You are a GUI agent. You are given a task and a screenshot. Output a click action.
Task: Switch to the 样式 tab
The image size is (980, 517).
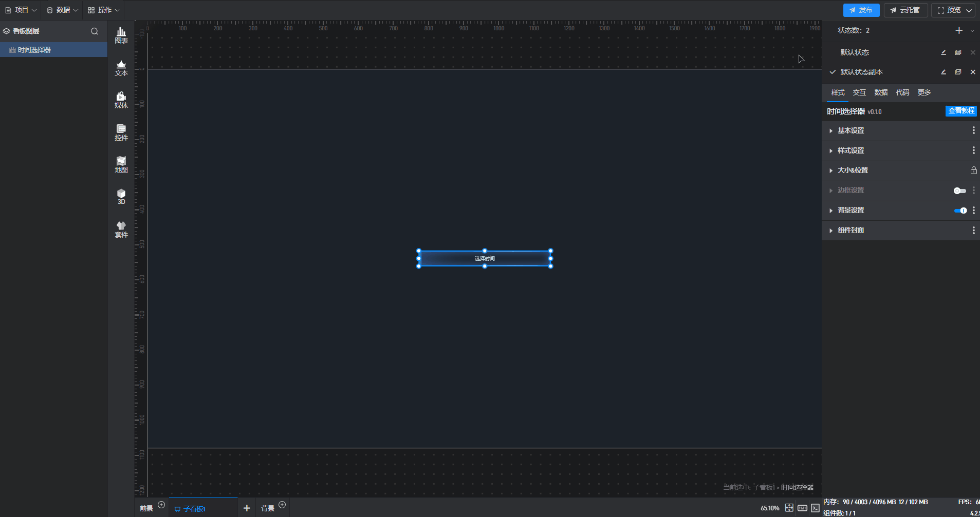838,92
